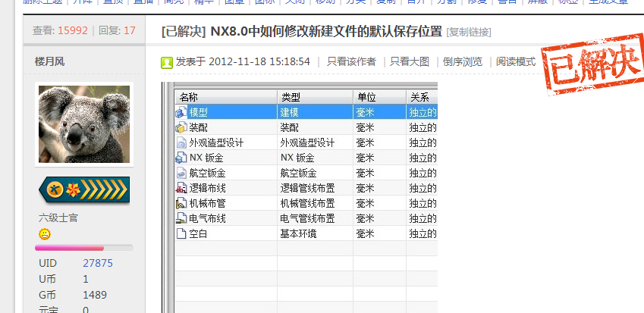Click the NX 钣金 row icon
The height and width of the screenshot is (313, 644).
point(181,158)
